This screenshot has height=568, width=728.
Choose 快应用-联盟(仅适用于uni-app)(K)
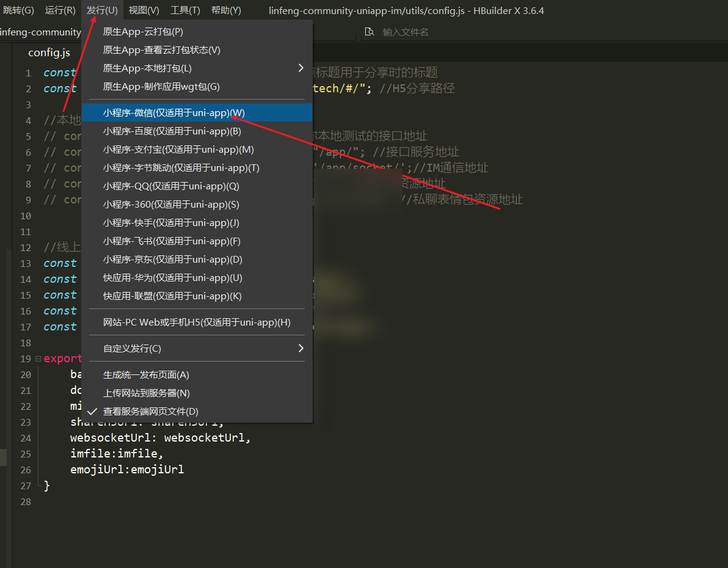[x=197, y=296]
